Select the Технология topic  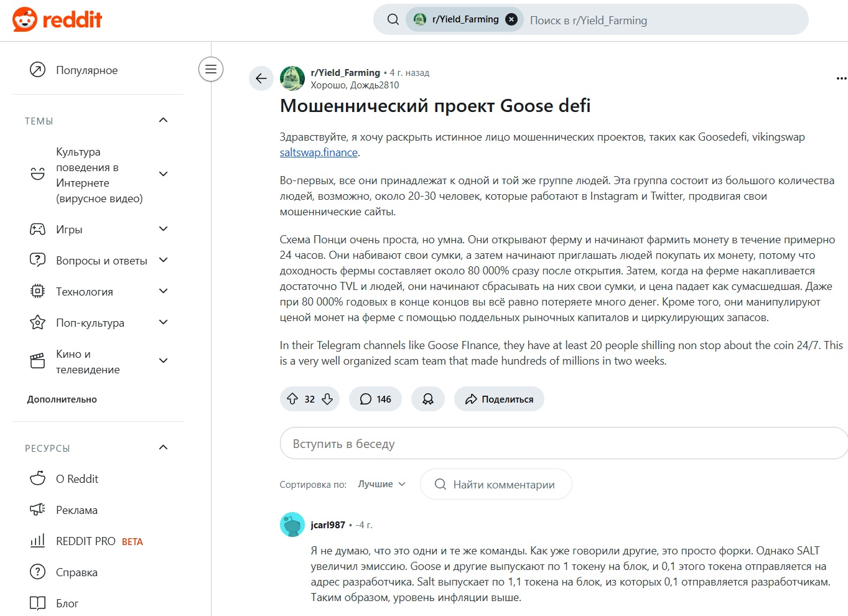click(x=85, y=292)
